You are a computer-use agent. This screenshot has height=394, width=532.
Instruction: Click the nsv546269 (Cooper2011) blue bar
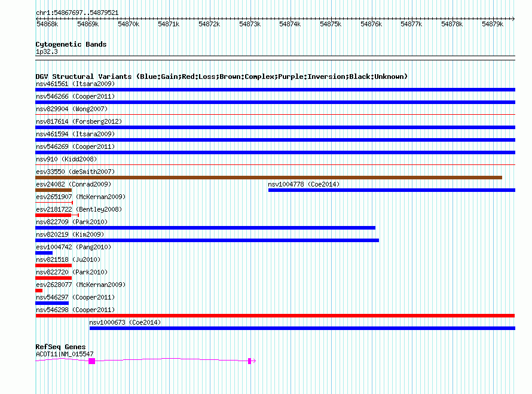[275, 152]
